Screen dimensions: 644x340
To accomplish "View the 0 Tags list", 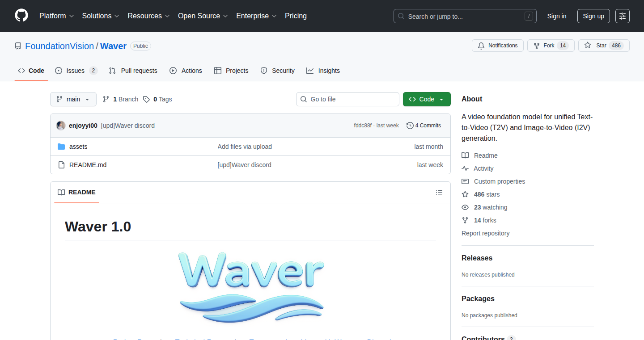I will (x=157, y=99).
